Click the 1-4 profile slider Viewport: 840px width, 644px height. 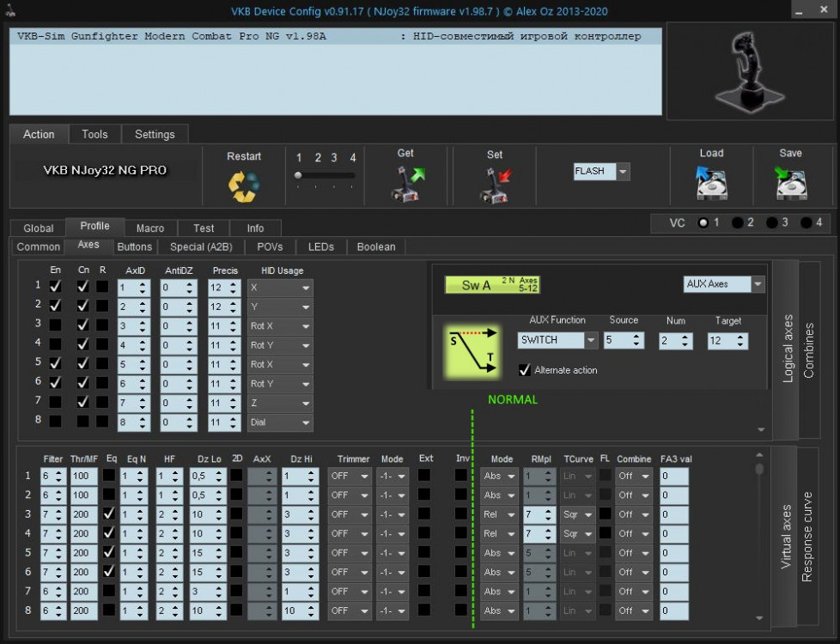(325, 176)
